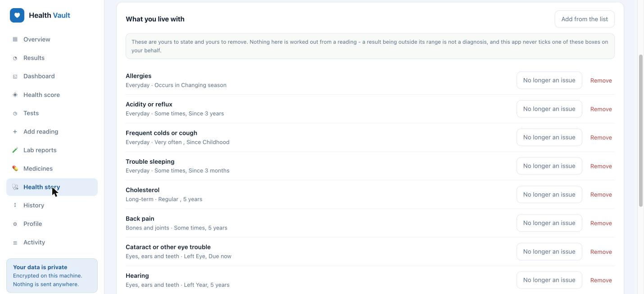This screenshot has width=644, height=294.
Task: Click the 'These are yours to state' info banner
Action: click(x=370, y=46)
